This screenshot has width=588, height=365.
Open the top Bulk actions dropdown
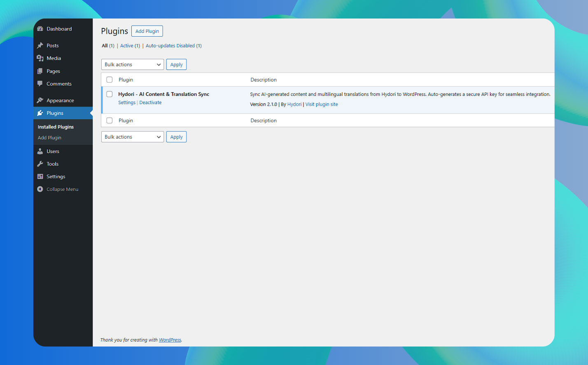[x=133, y=65]
